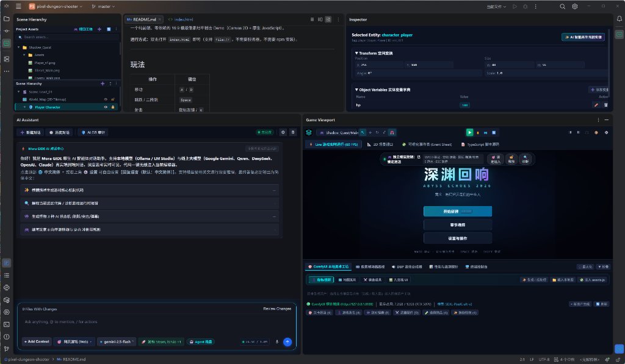Select the ComfyUI local art workstation tab
The height and width of the screenshot is (364, 625).
[328, 266]
